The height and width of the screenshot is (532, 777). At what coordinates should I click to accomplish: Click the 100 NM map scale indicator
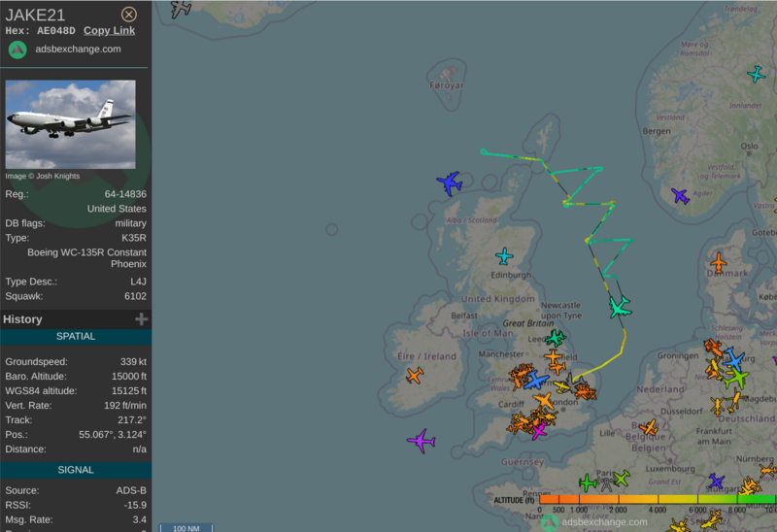pos(186,527)
